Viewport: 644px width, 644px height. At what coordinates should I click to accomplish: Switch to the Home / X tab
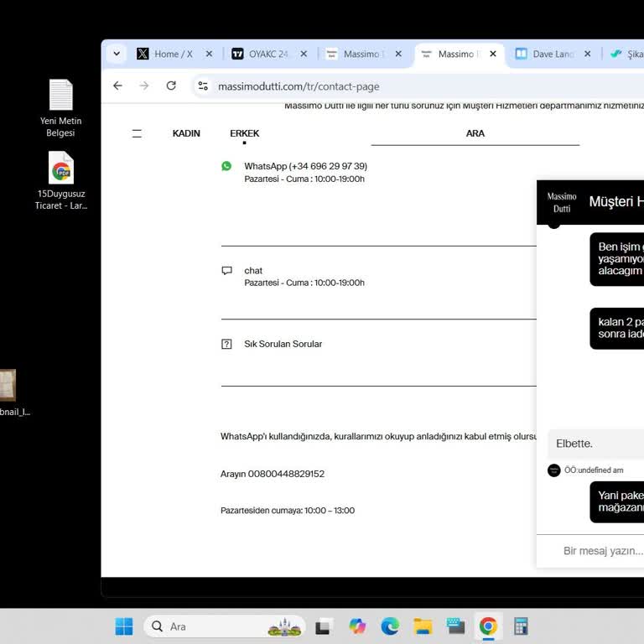pos(173,54)
